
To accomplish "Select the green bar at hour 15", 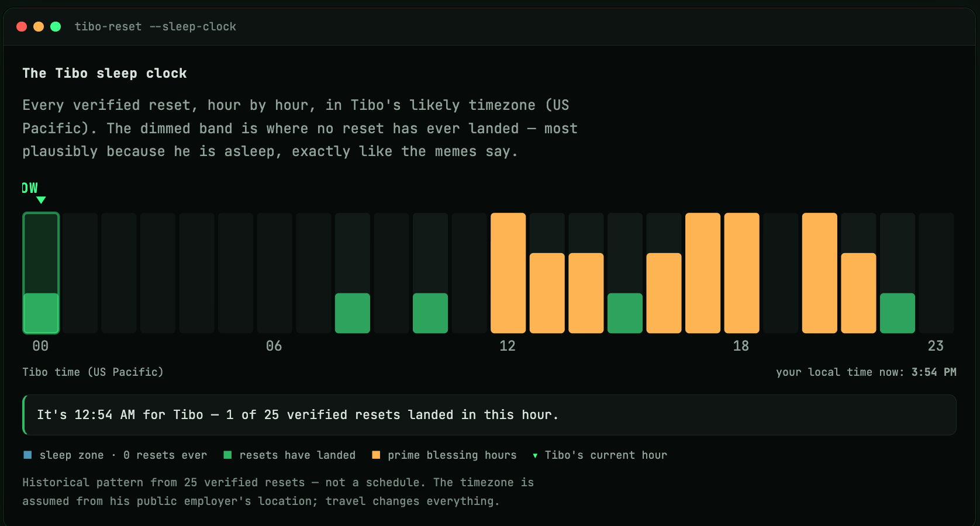I will [625, 313].
